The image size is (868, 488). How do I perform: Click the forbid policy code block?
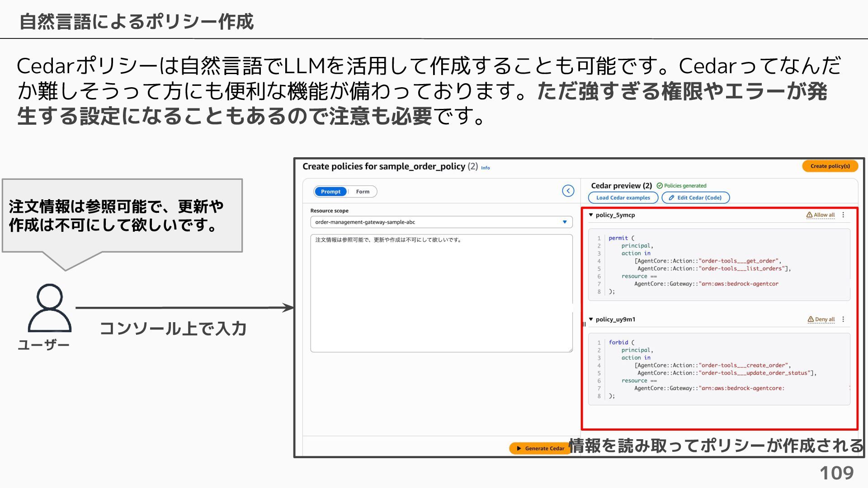pyautogui.click(x=719, y=369)
